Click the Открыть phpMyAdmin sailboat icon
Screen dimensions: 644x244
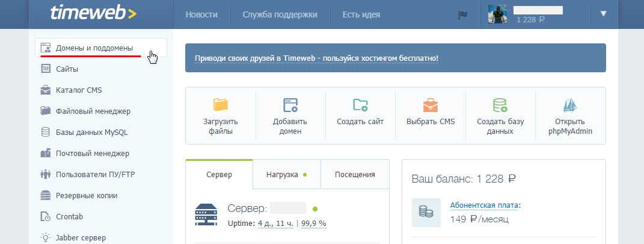click(x=570, y=105)
